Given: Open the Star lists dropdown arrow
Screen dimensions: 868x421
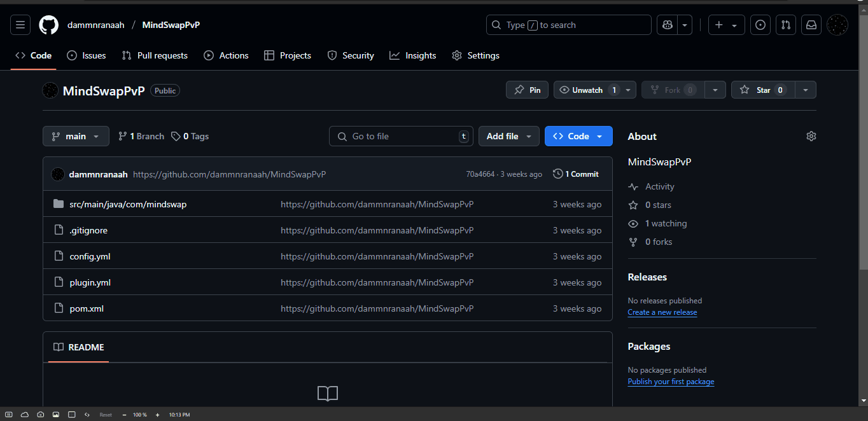Looking at the screenshot, I should tap(806, 90).
